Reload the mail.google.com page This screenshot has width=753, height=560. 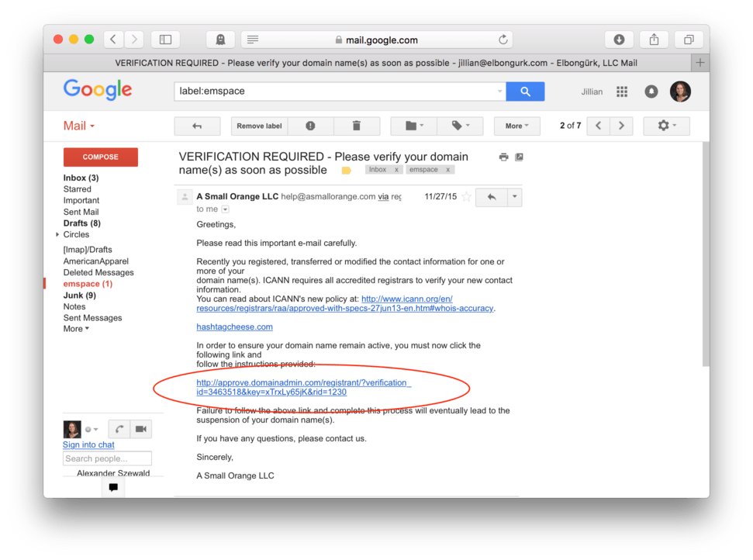(503, 40)
